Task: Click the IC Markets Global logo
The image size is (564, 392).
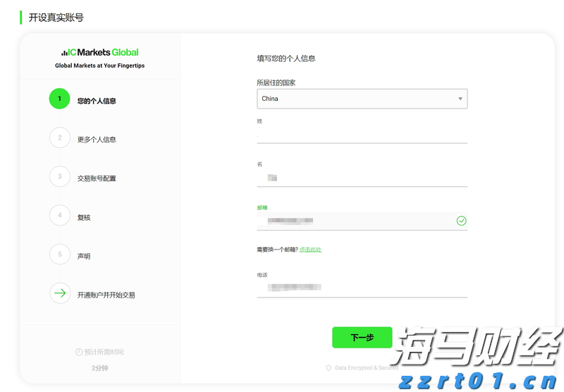Action: click(x=99, y=52)
